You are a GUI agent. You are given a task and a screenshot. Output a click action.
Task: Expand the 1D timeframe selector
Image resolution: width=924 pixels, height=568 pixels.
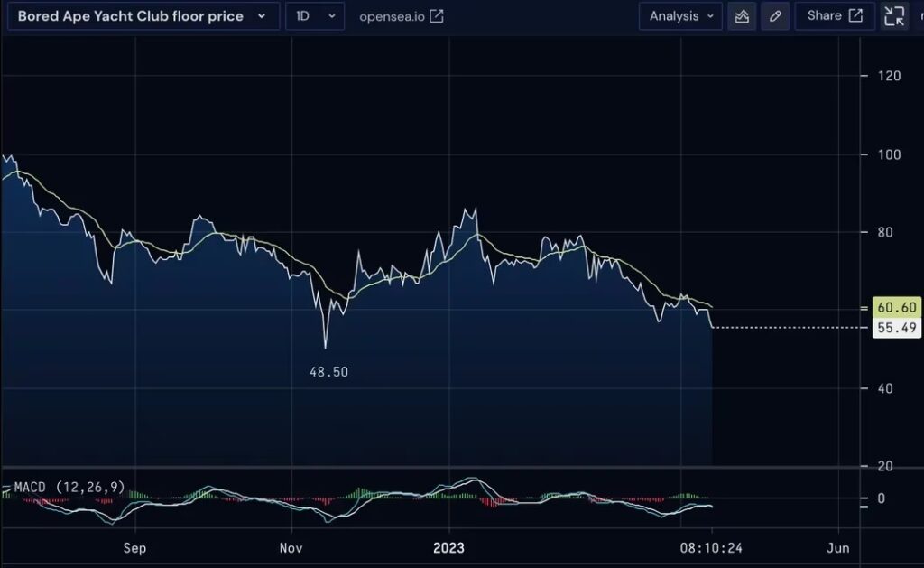314,16
